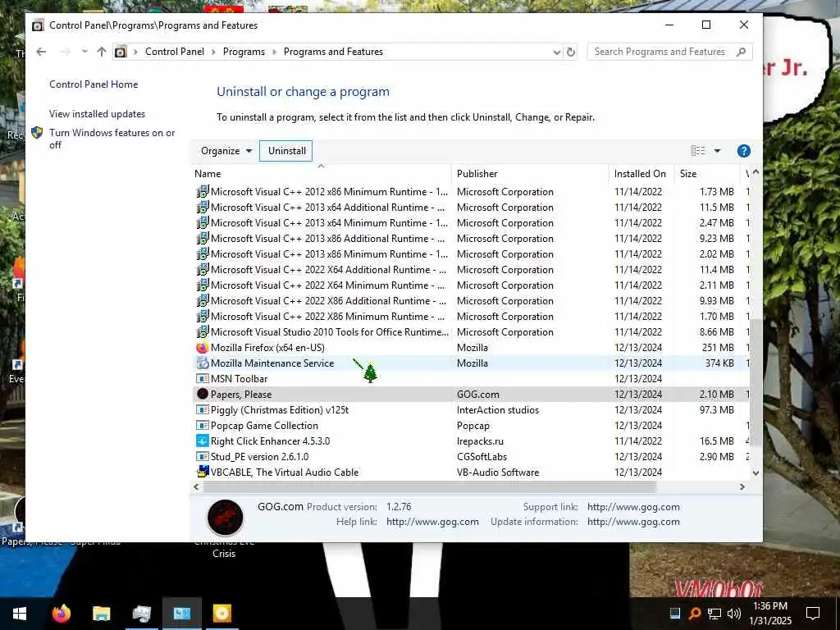Select Microsoft Visual C++ 2022 X86 Minimum Runtime
The width and height of the screenshot is (840, 630).
pos(327,316)
